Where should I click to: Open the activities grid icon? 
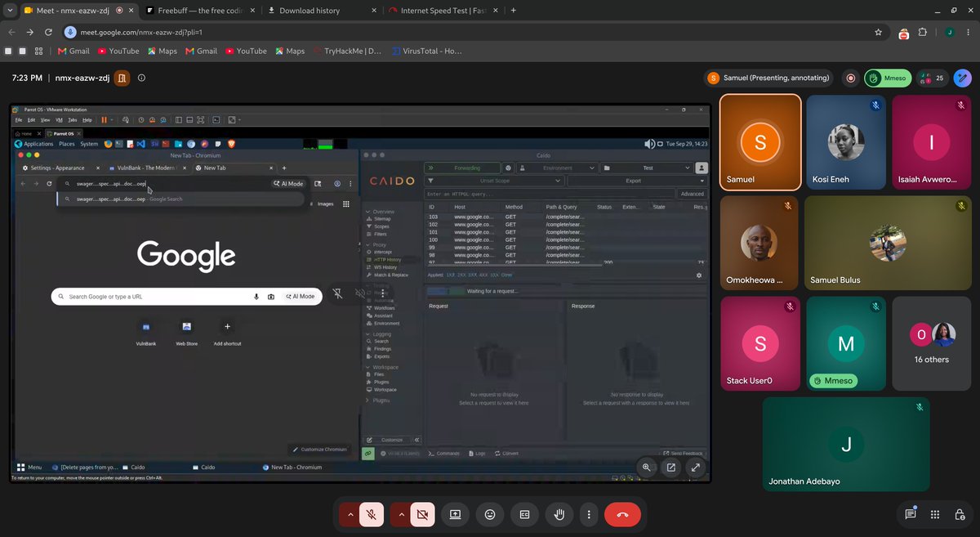point(935,514)
